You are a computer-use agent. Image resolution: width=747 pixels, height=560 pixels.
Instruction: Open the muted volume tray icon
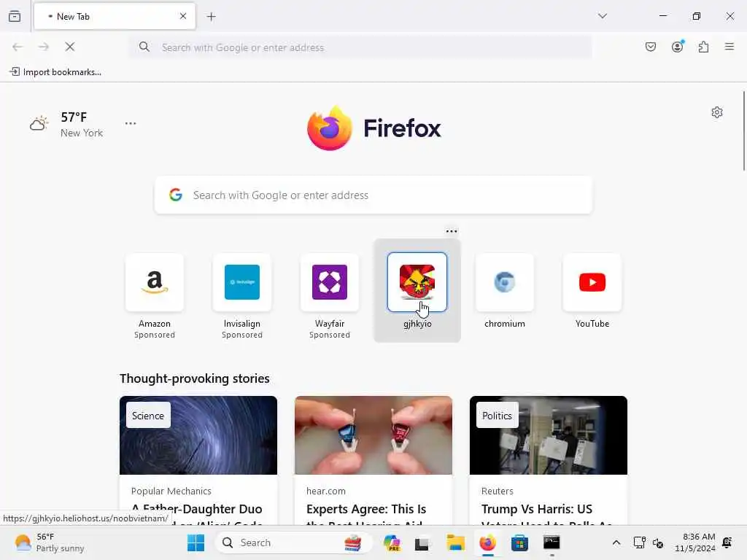pos(658,542)
